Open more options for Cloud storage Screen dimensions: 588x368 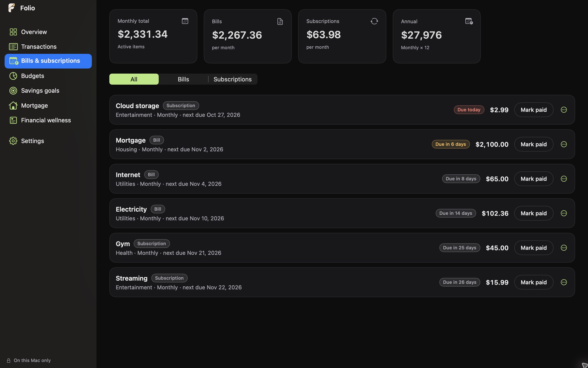pyautogui.click(x=564, y=110)
